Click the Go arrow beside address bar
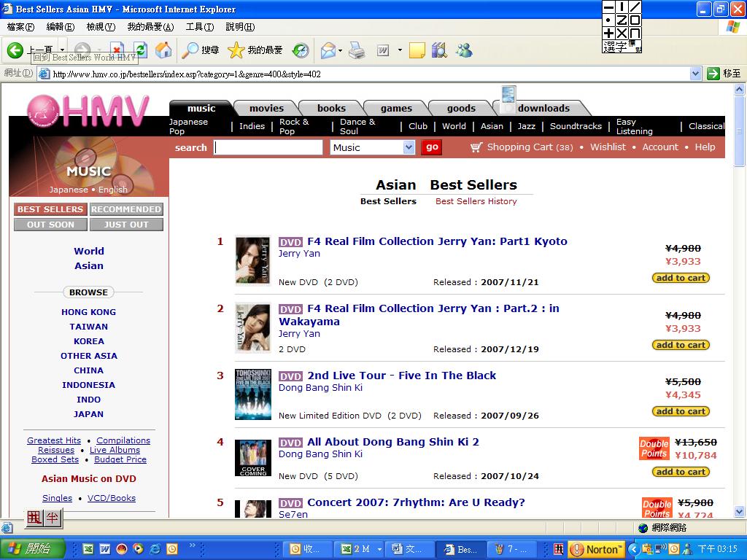This screenshot has width=747, height=560. click(x=713, y=74)
